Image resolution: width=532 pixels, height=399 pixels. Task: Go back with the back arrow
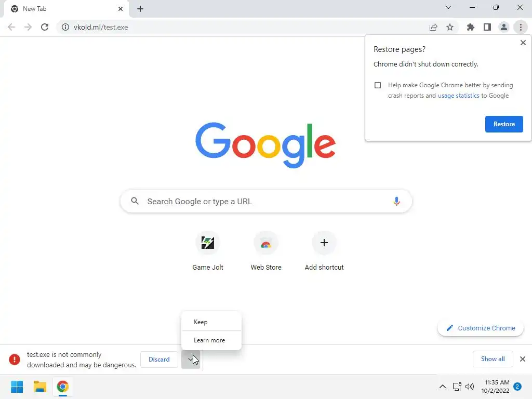[11, 27]
